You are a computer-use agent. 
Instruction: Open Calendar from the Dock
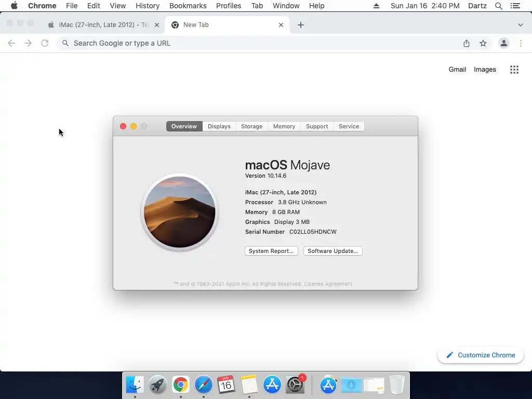[227, 385]
